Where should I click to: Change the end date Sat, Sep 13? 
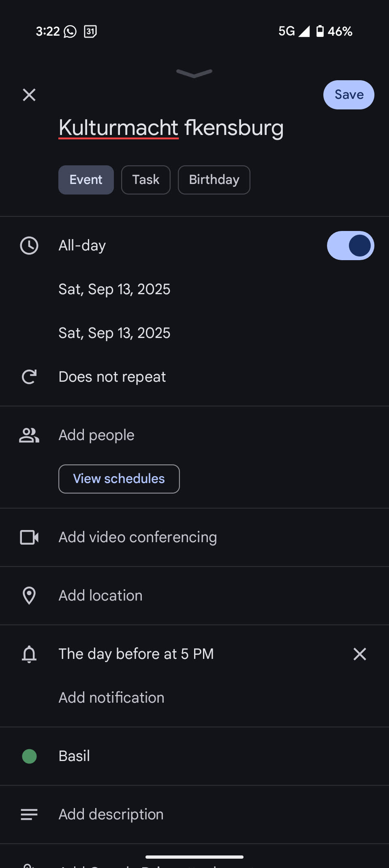[114, 333]
